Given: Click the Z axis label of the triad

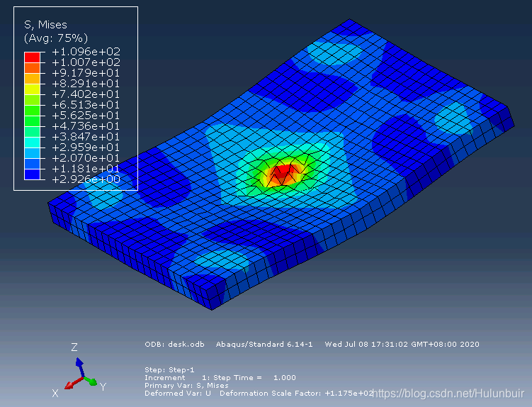Looking at the screenshot, I should click(74, 347).
